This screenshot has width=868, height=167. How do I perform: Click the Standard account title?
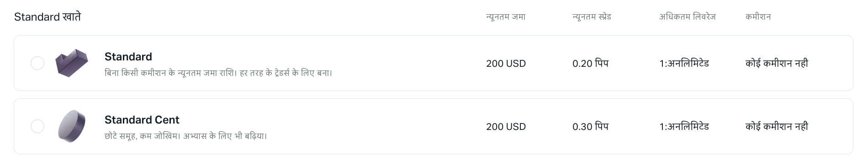pyautogui.click(x=128, y=57)
